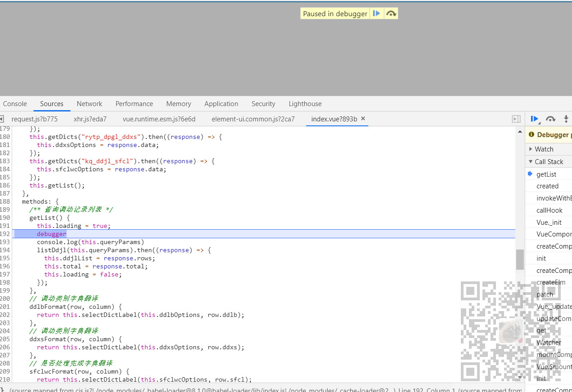This screenshot has height=392, width=572.
Task: Open the Console panel
Action: (x=14, y=104)
